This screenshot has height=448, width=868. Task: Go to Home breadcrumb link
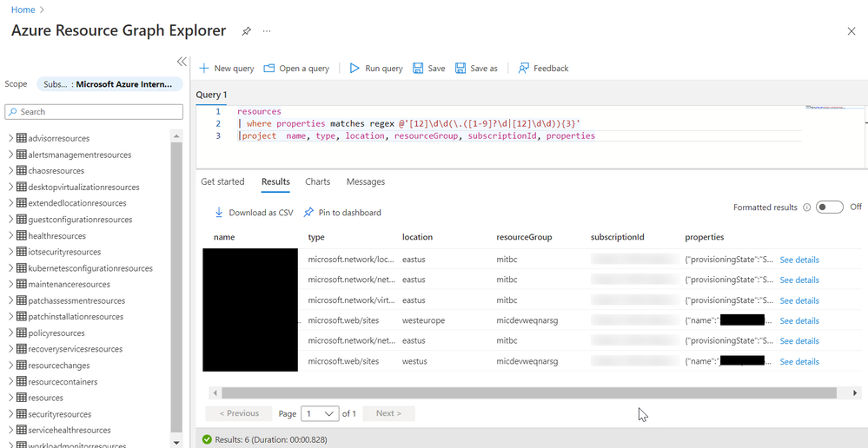[x=23, y=10]
